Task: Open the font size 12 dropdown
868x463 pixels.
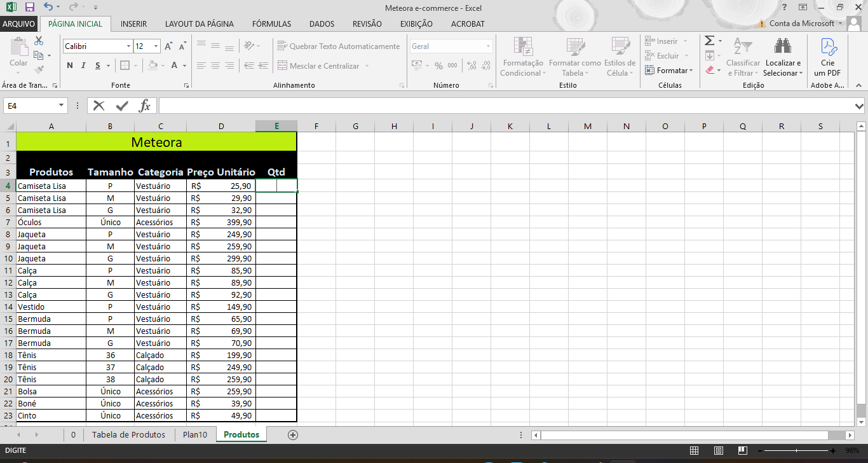Action: 156,46
